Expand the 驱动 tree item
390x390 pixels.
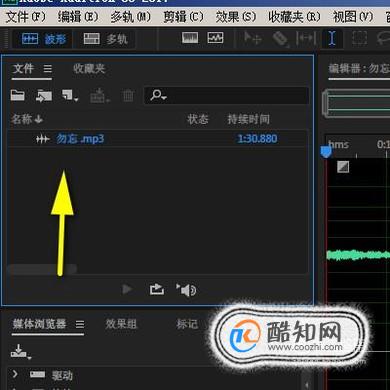(15, 374)
